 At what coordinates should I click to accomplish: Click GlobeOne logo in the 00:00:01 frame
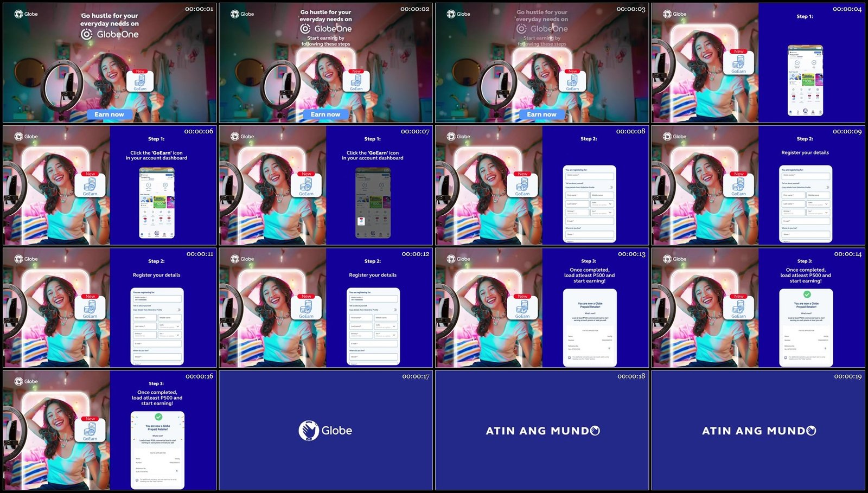110,34
